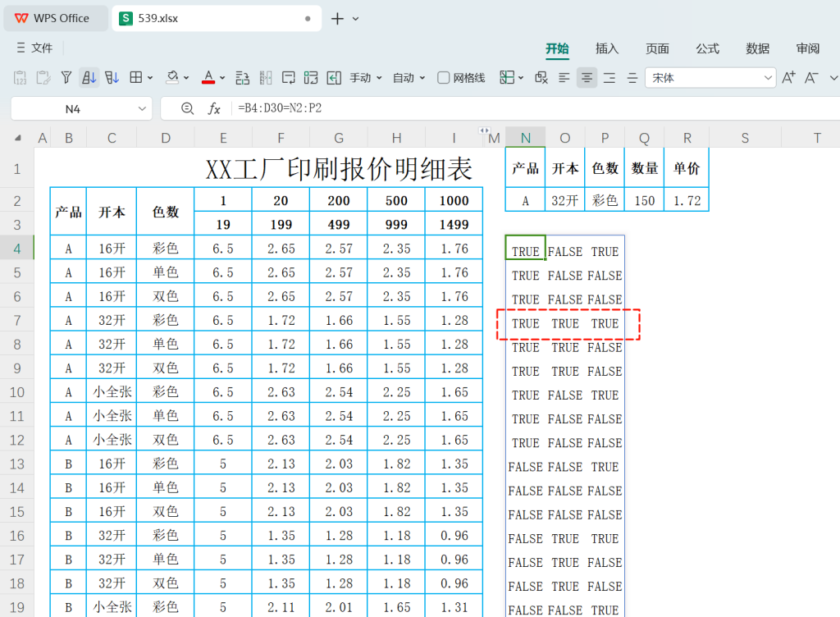Viewport: 840px width, 617px height.
Task: Add a new document tab with plus
Action: (337, 19)
